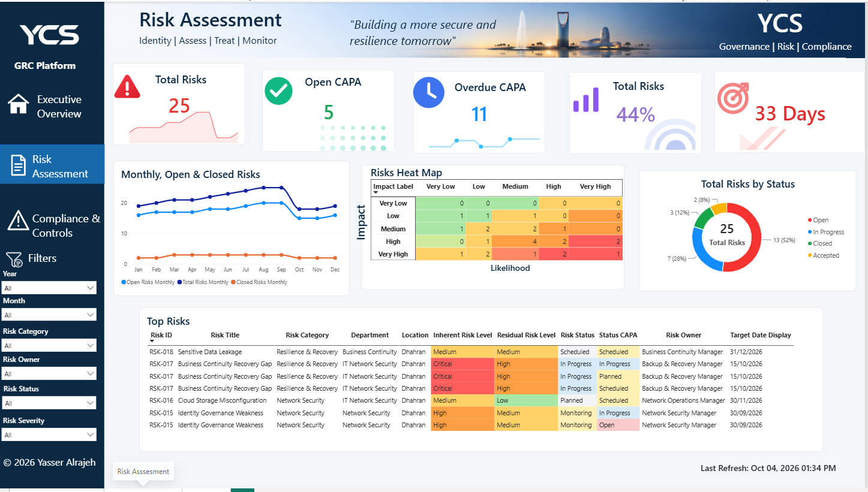Toggle the Closed legend item in donut legend
868x492 pixels.
[819, 243]
